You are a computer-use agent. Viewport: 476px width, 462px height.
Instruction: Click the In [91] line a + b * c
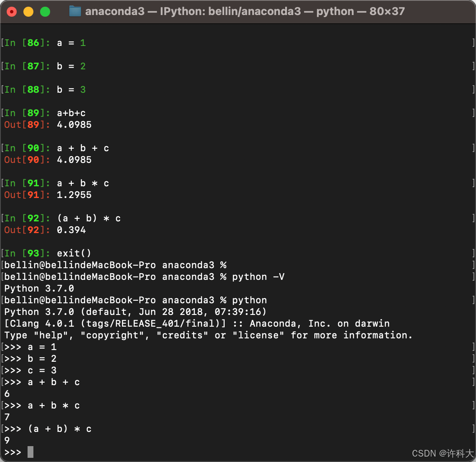tap(56, 183)
